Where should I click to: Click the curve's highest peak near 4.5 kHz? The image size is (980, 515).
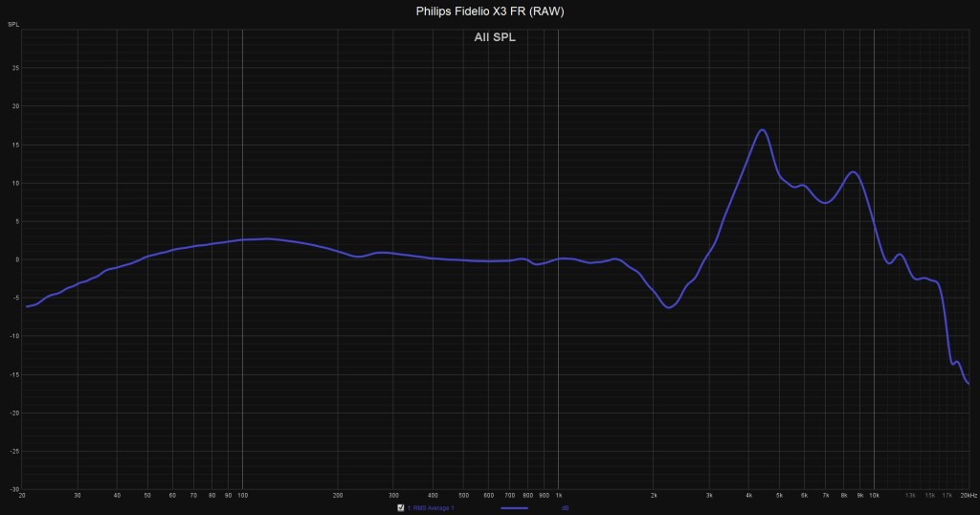pos(762,130)
